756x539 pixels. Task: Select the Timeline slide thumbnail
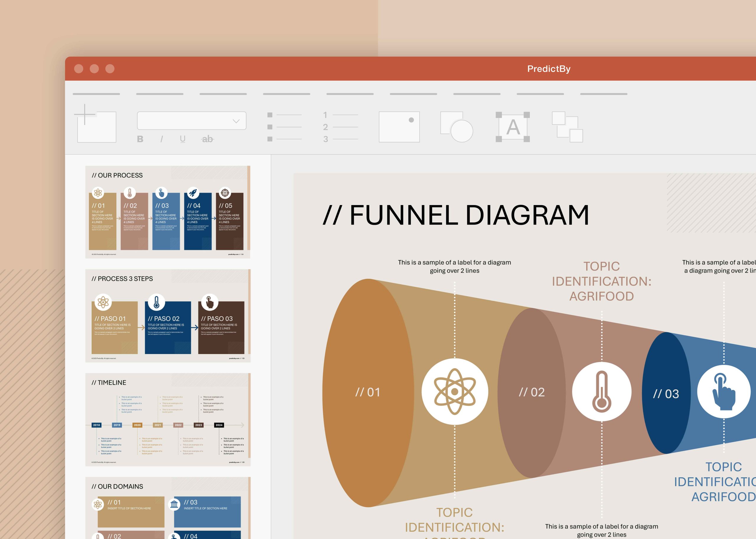pos(168,420)
